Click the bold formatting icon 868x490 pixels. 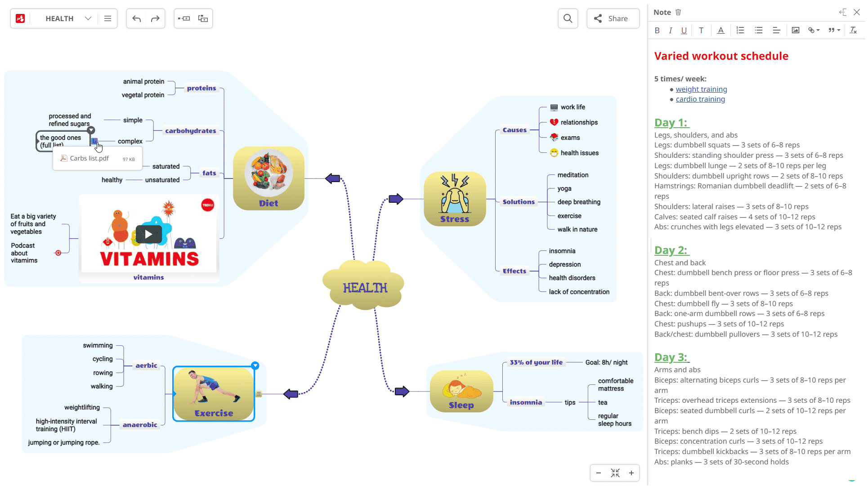656,31
